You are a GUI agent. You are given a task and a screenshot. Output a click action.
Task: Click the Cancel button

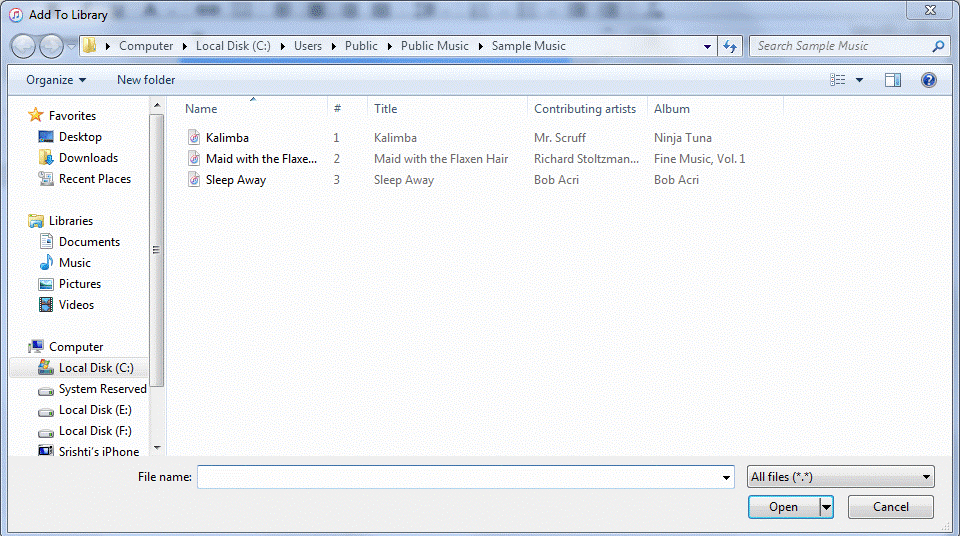pos(891,507)
